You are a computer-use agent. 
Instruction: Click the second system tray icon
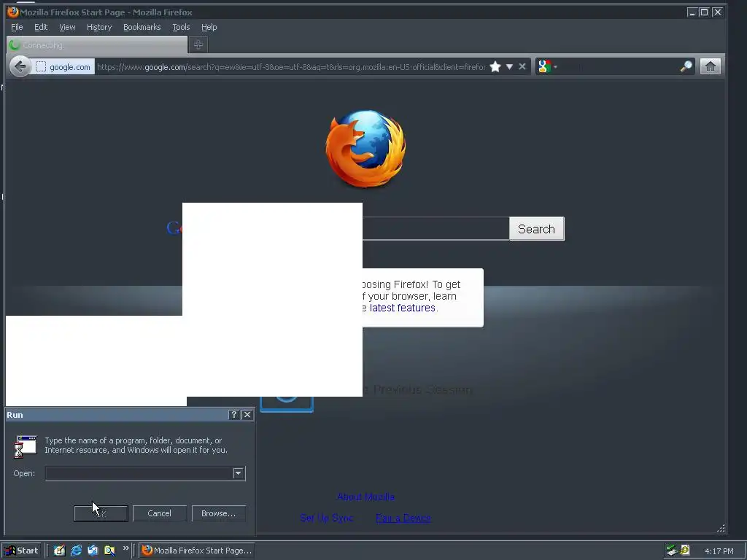click(684, 551)
